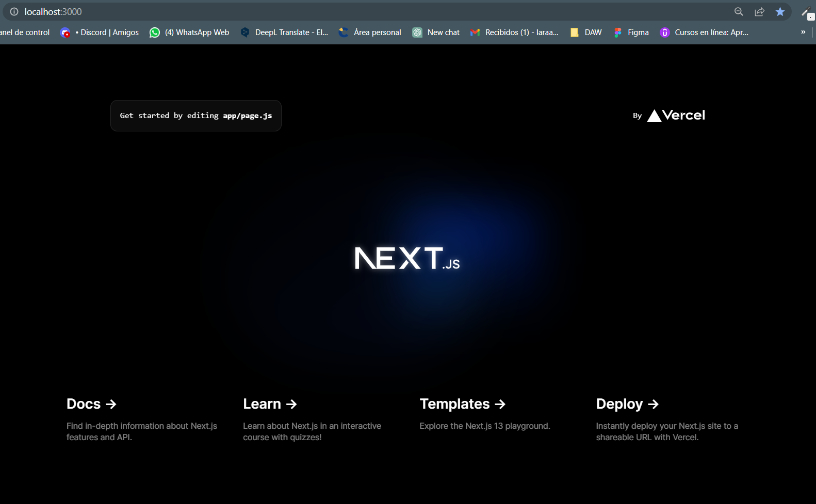Image resolution: width=816 pixels, height=504 pixels.
Task: Click the interactive course with quizzes description
Action: tap(312, 431)
